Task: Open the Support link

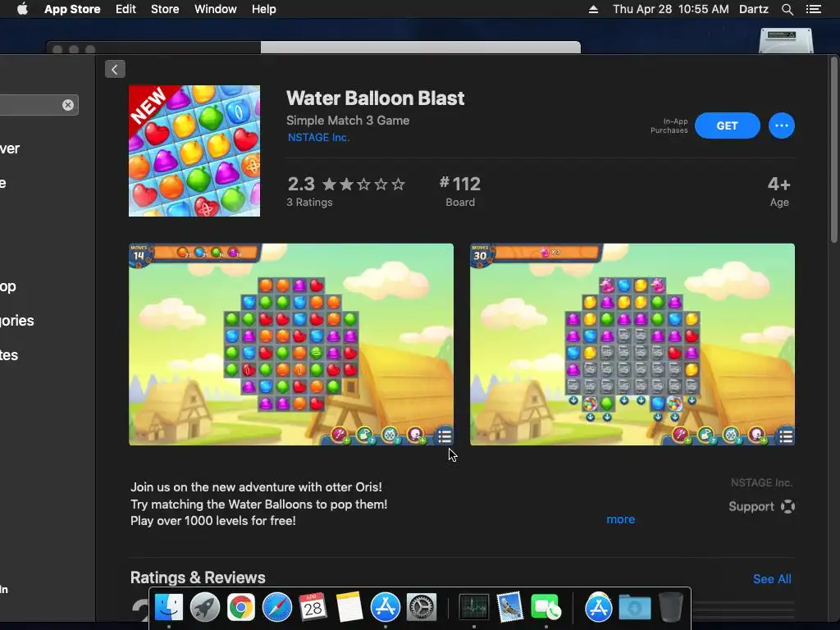Action: click(761, 506)
